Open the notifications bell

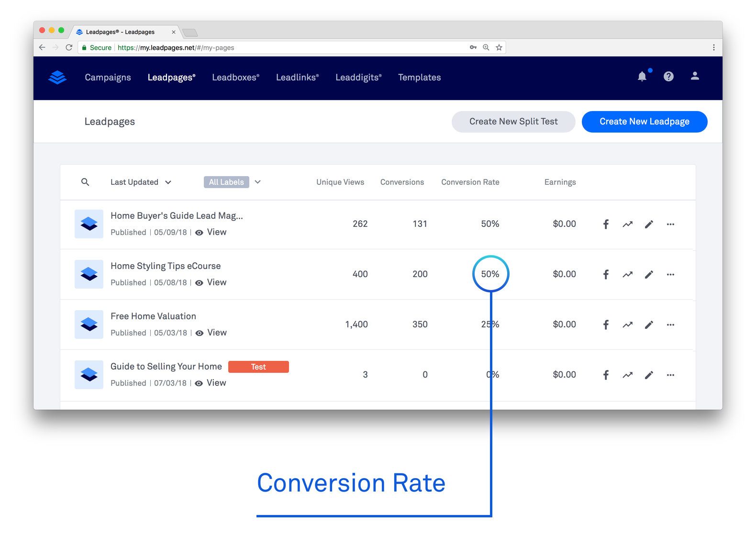click(642, 76)
